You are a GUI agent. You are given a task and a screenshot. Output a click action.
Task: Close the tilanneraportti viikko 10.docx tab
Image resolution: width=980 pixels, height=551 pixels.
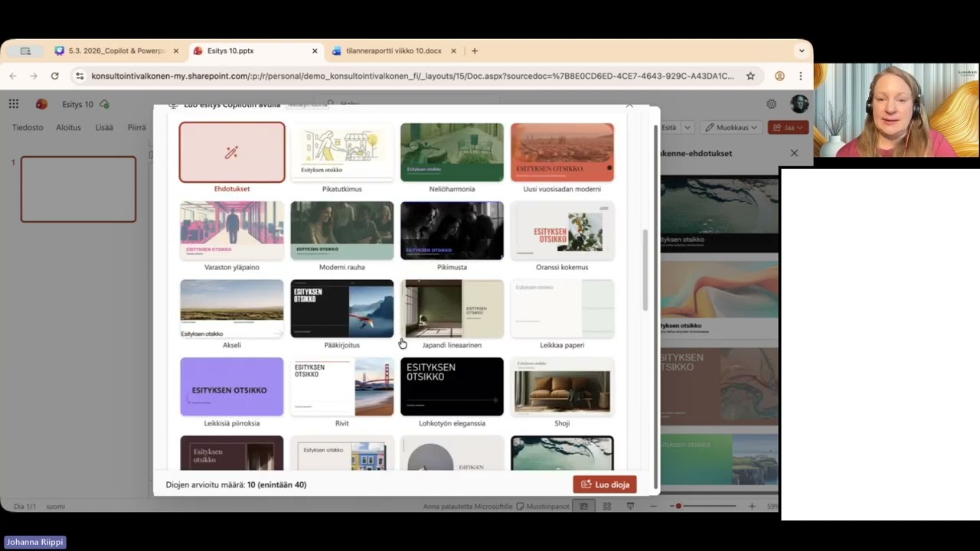453,51
